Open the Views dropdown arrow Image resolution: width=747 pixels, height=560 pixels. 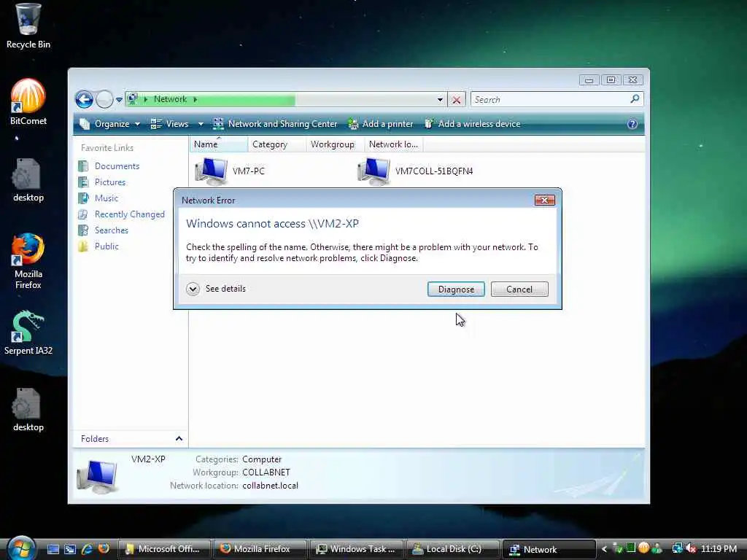pyautogui.click(x=201, y=124)
